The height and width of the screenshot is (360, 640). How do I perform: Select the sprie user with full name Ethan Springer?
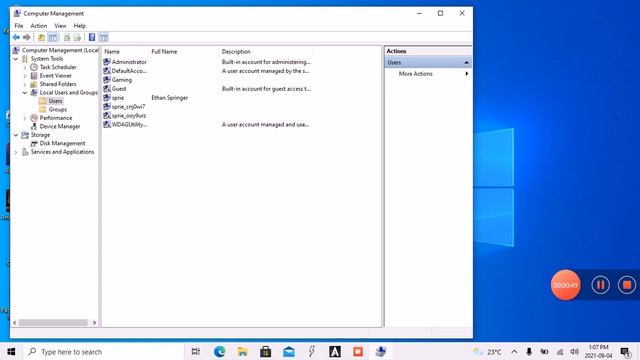pyautogui.click(x=113, y=98)
